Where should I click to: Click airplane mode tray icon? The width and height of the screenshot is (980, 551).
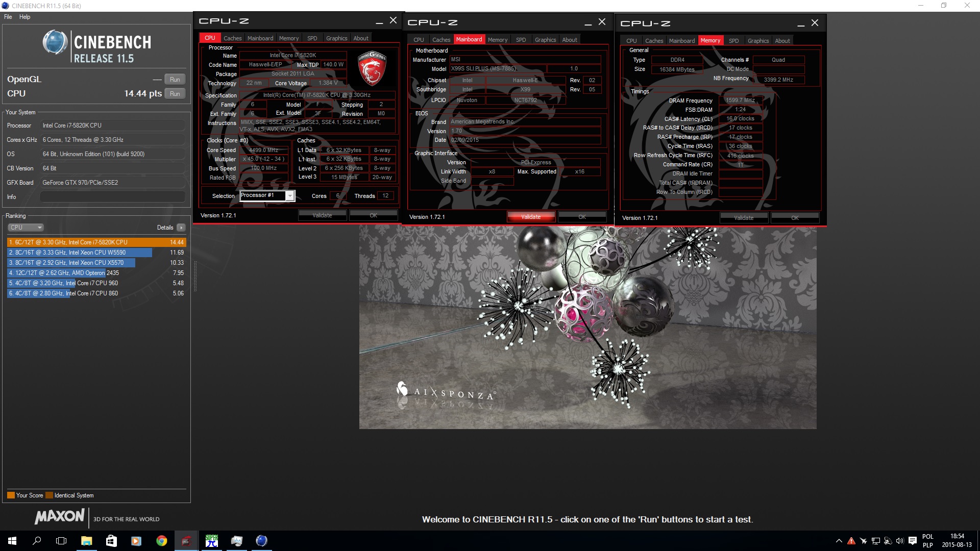point(863,541)
